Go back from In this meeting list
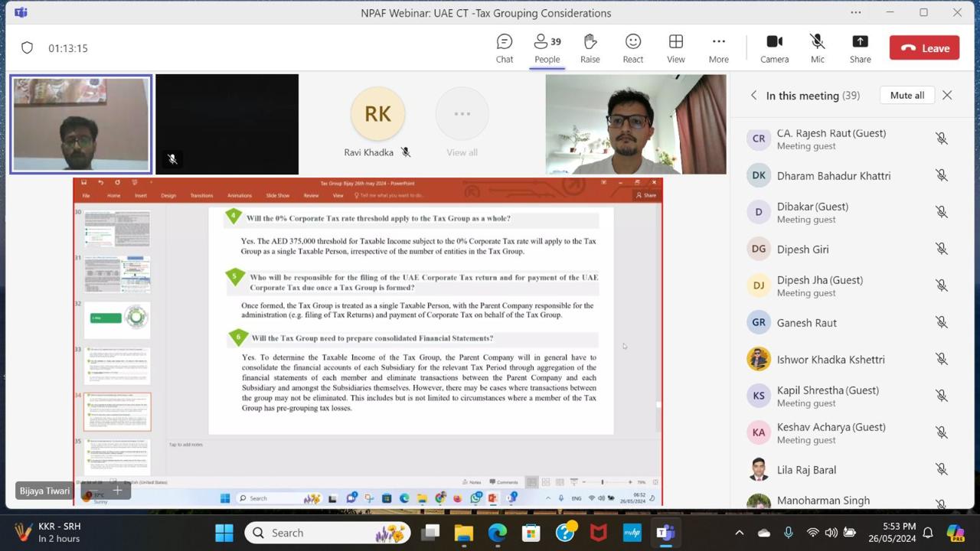The width and height of the screenshot is (980, 551). [753, 96]
